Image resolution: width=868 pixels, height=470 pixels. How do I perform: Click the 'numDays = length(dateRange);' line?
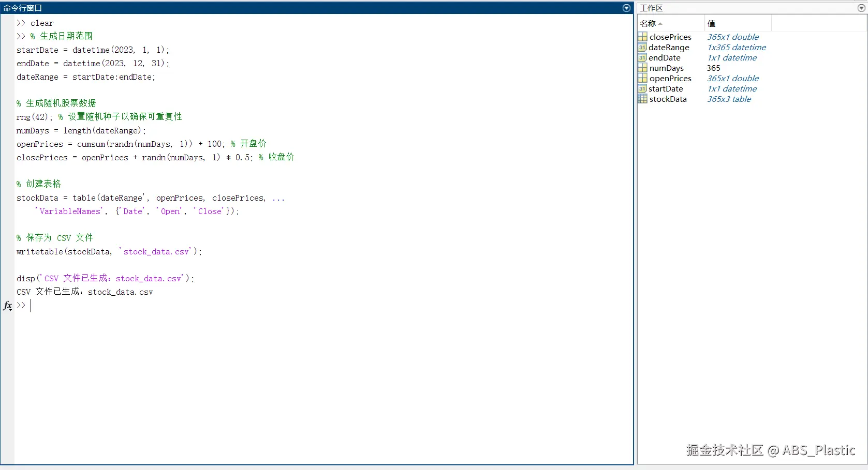(x=81, y=130)
